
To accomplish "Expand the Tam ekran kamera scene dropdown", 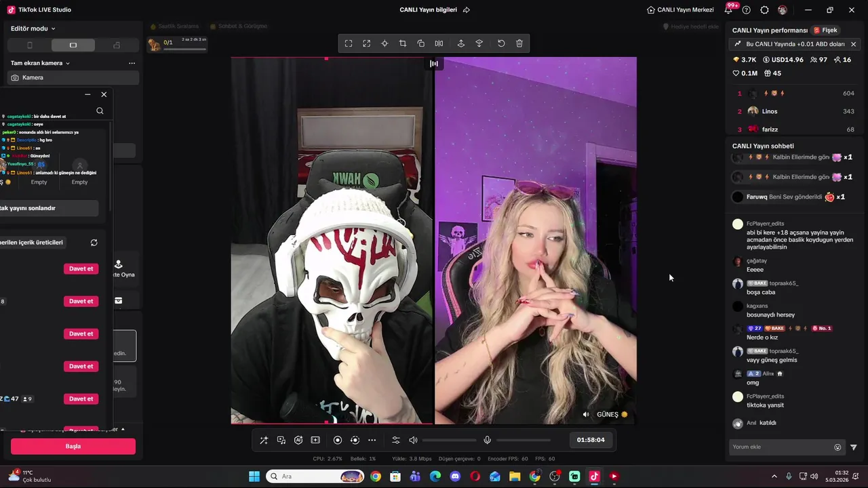I will tap(40, 63).
